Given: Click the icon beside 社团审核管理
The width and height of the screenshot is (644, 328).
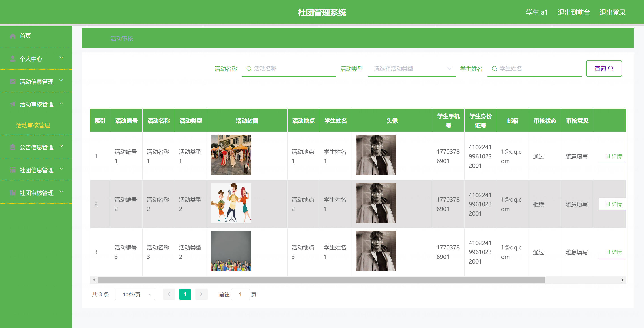Looking at the screenshot, I should [x=13, y=193].
